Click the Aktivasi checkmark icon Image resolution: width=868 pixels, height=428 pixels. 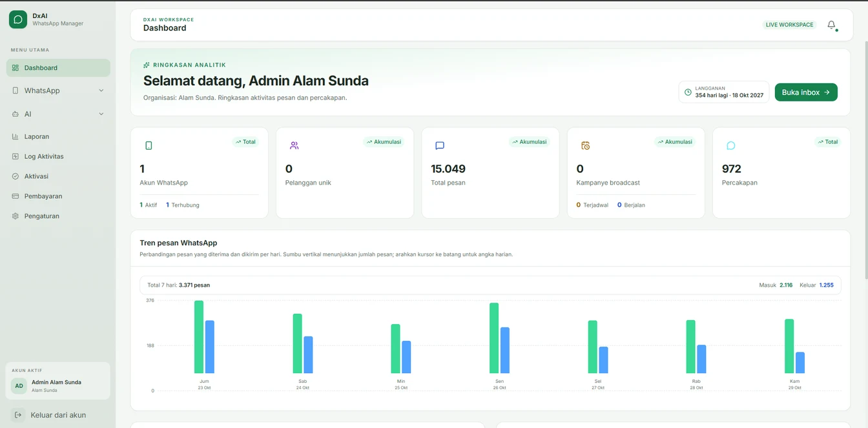click(x=15, y=176)
